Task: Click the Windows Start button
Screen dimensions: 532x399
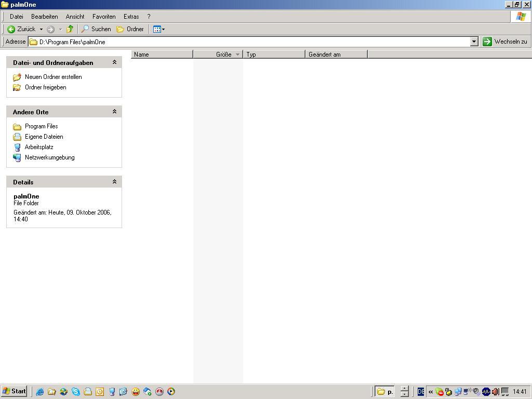Action: pos(14,391)
